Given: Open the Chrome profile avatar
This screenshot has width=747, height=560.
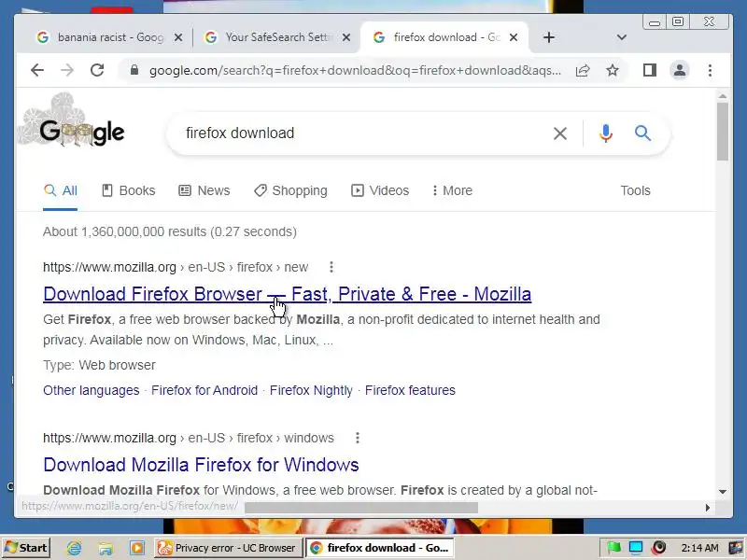Looking at the screenshot, I should [x=680, y=71].
